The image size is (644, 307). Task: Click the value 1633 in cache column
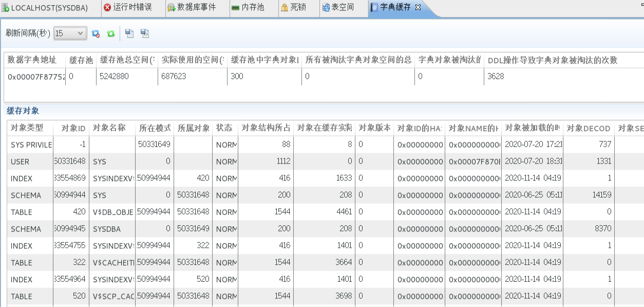pyautogui.click(x=344, y=178)
